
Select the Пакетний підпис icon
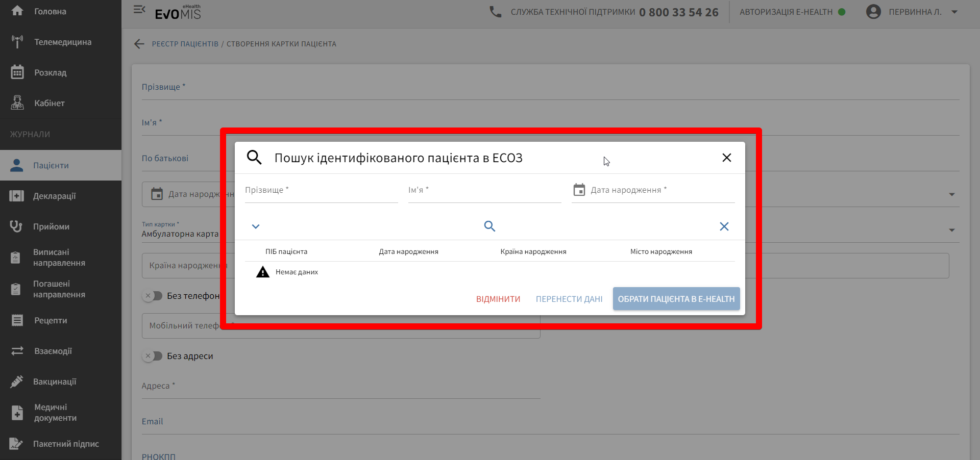17,443
